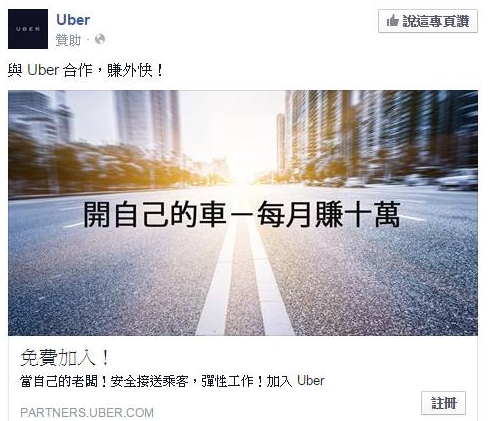
Task: Visit the PARTNERS.UBER.COM link
Action: (x=87, y=412)
